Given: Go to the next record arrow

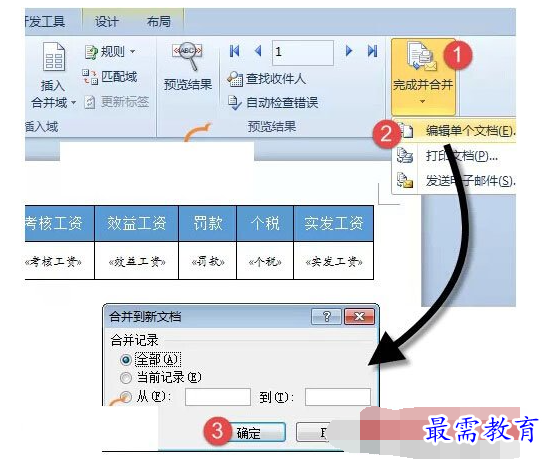Looking at the screenshot, I should coord(349,51).
